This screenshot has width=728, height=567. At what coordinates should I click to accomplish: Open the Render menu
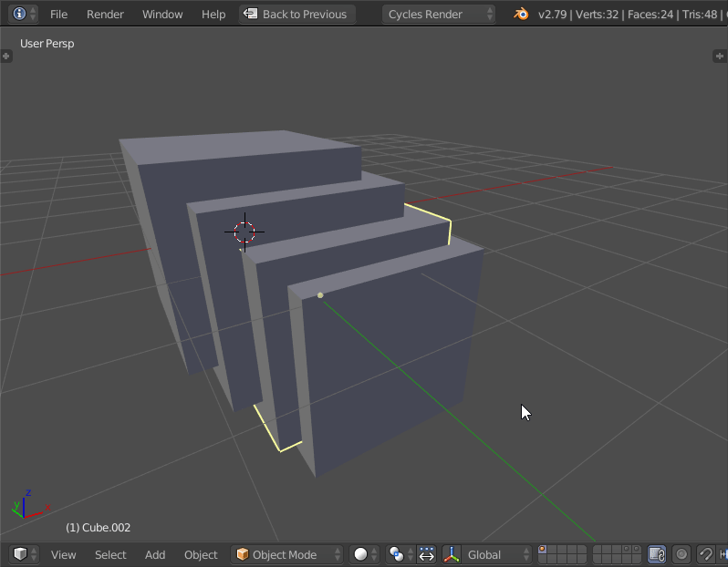(105, 15)
